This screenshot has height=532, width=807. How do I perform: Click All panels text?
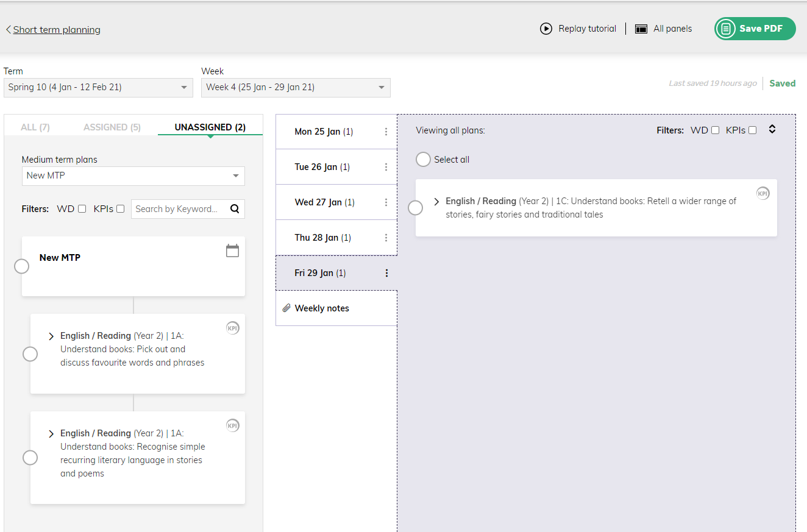coord(672,29)
